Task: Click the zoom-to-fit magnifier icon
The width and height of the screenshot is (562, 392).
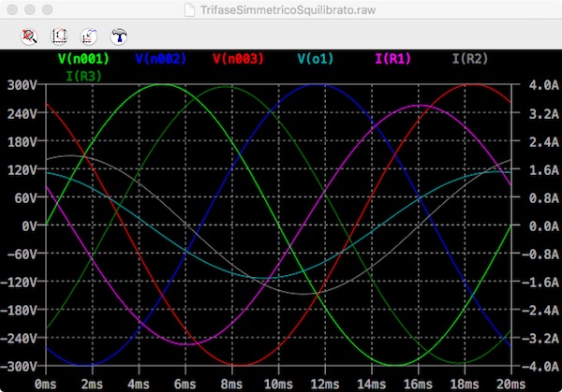Action: click(x=30, y=36)
